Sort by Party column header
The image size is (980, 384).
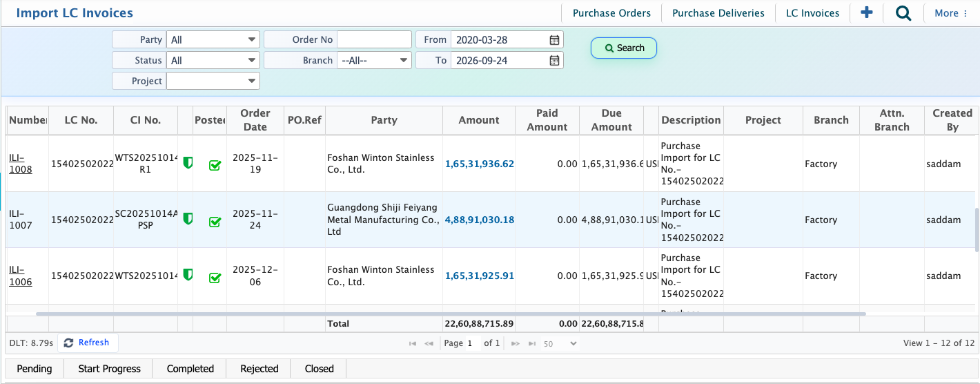(x=384, y=120)
